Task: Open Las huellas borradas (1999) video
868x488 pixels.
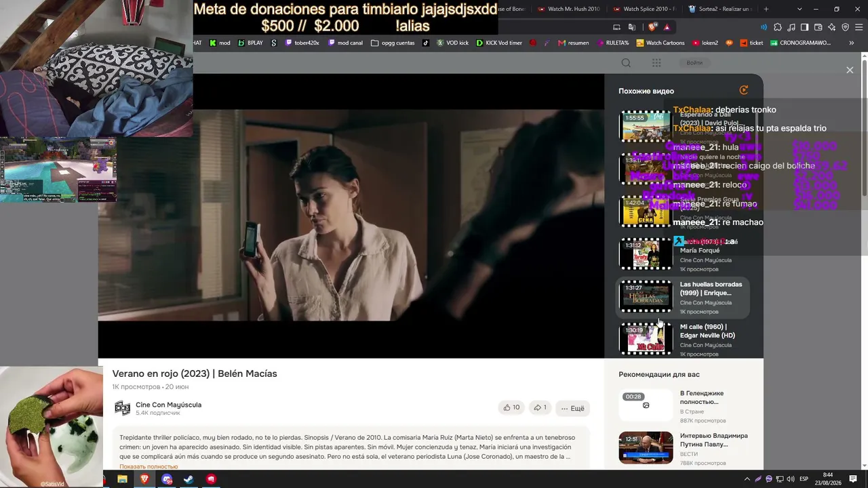Action: pyautogui.click(x=711, y=289)
